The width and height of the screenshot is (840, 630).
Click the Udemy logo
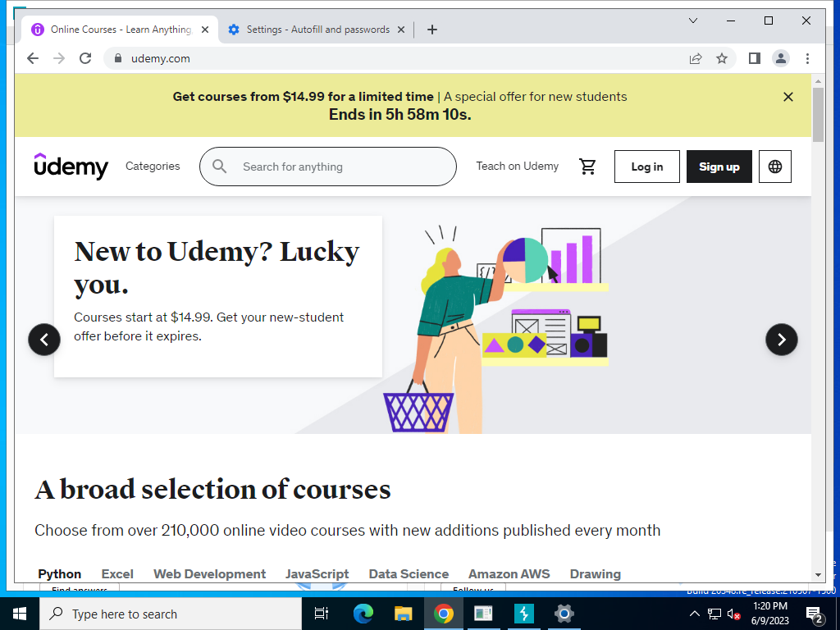pos(71,166)
